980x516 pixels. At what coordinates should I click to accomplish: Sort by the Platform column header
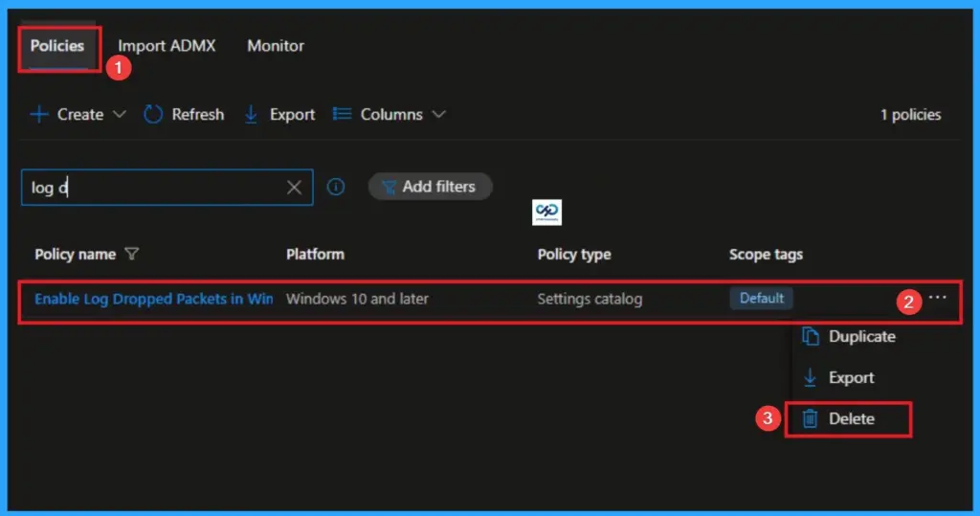click(315, 254)
